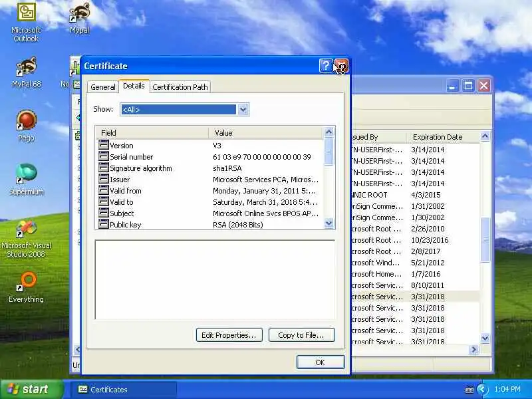532x399 pixels.
Task: Select the NIC ROOT row expiring 4/3/2015
Action: pyautogui.click(x=414, y=195)
